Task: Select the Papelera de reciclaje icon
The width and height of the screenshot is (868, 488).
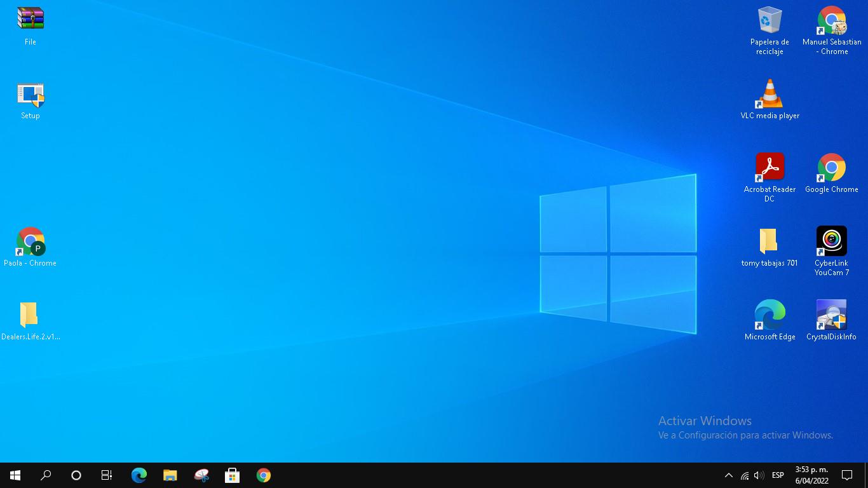Action: click(x=770, y=22)
